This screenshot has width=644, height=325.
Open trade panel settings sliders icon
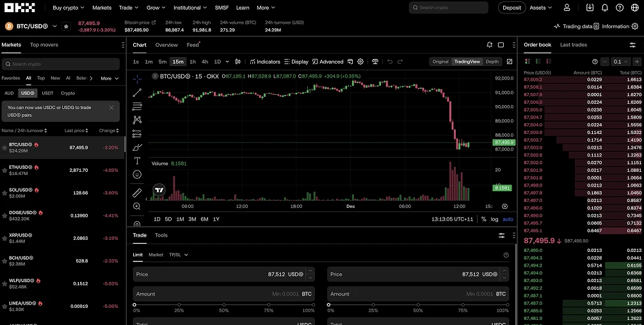501,235
